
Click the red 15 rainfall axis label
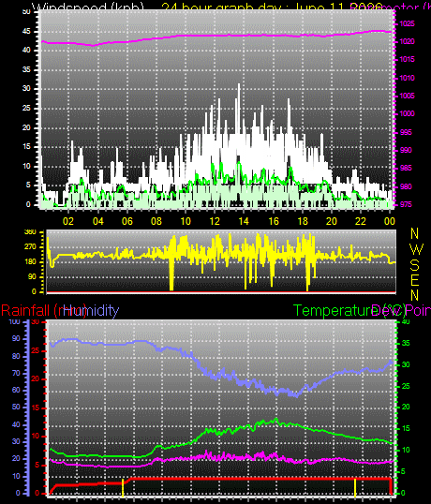click(36, 408)
